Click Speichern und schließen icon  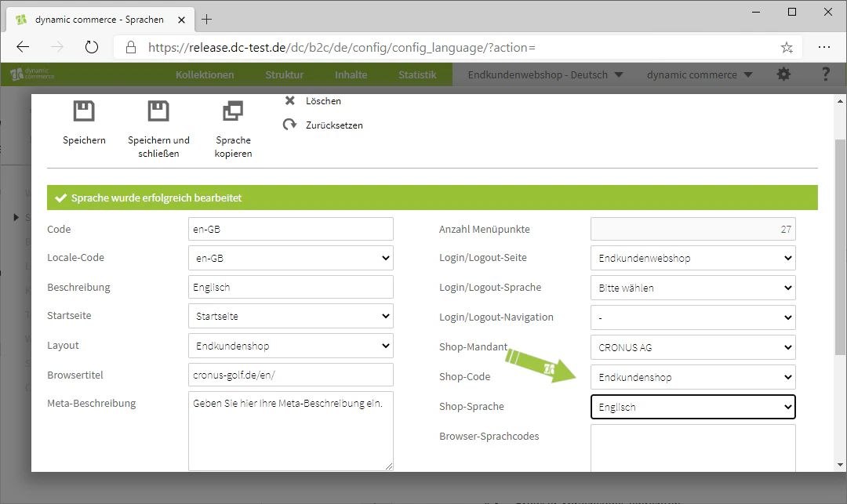158,111
